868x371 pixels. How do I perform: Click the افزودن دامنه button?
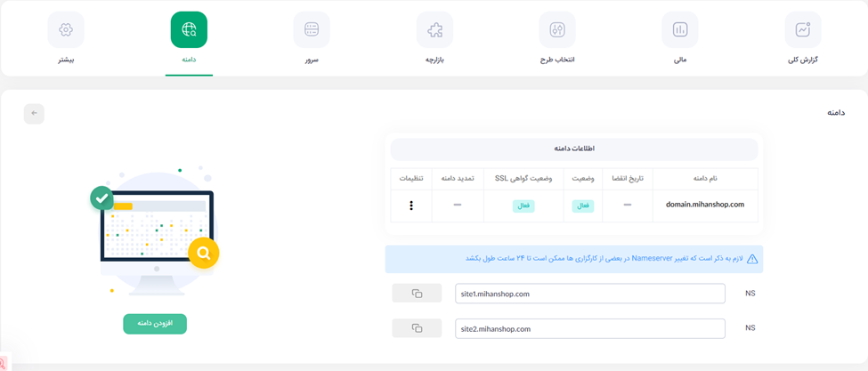tap(155, 324)
